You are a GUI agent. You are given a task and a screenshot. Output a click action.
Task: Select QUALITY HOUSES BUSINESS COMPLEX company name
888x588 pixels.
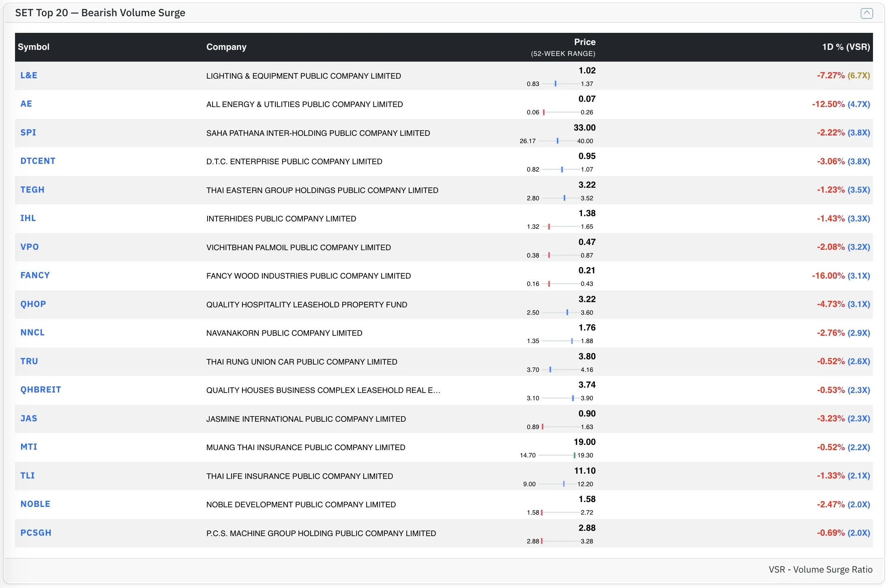(323, 390)
